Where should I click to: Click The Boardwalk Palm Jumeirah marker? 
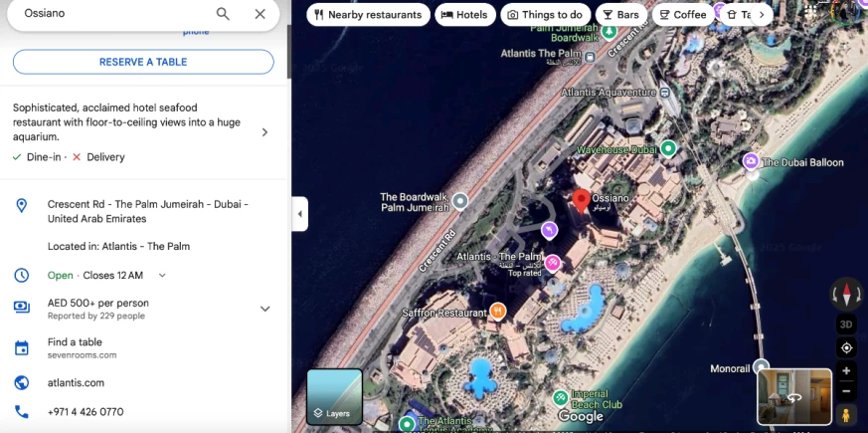pos(460,201)
